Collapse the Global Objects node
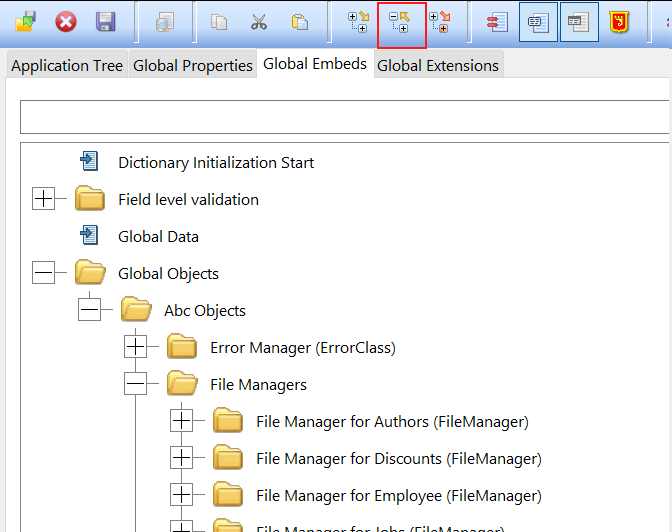672x532 pixels. (43, 273)
